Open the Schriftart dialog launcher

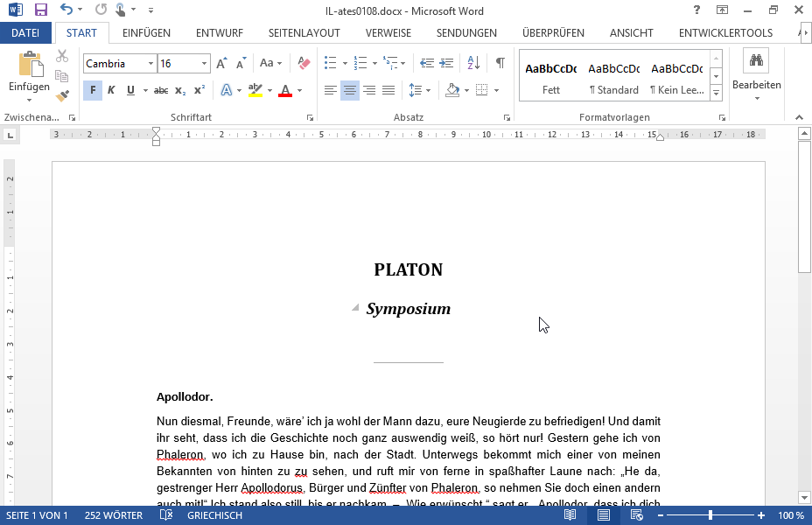(310, 117)
